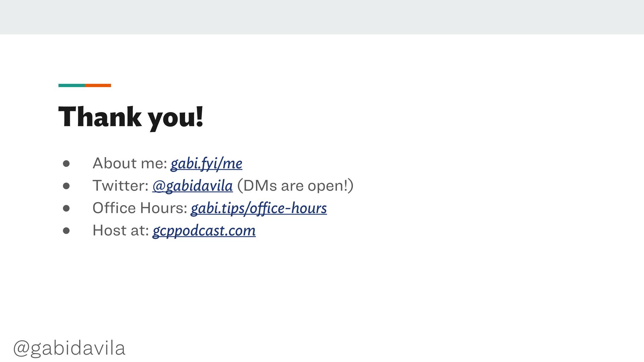
Task: Click the word 'Thank' in the title
Action: click(x=100, y=116)
